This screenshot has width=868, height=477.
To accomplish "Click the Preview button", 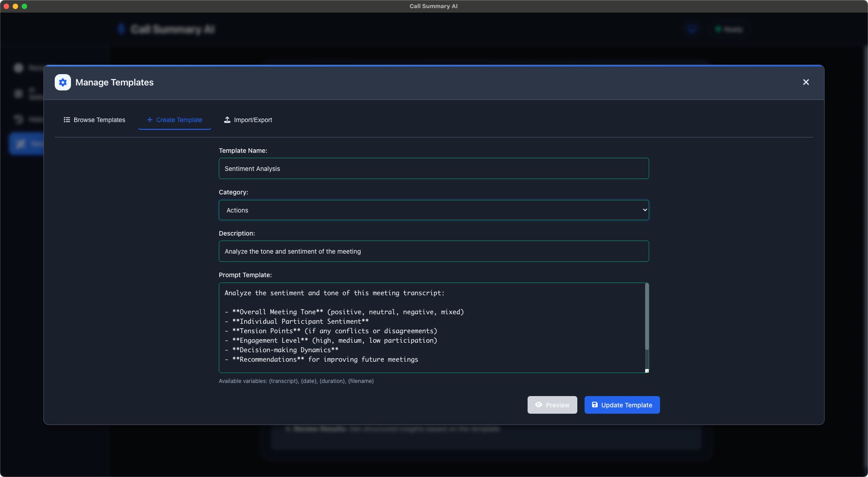I will [x=552, y=405].
